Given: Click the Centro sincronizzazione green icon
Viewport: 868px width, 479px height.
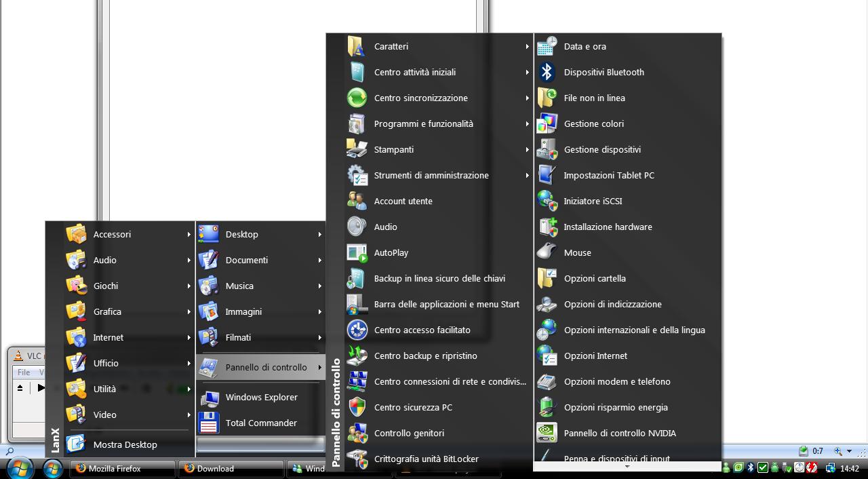Looking at the screenshot, I should [357, 98].
